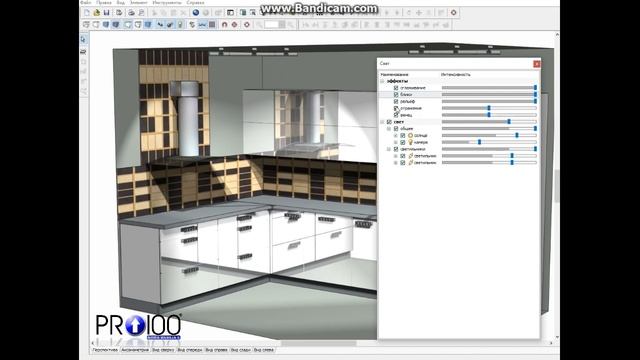640x360 pixels.
Task: Click the grey sphere toolbar icon
Action: (x=206, y=13)
